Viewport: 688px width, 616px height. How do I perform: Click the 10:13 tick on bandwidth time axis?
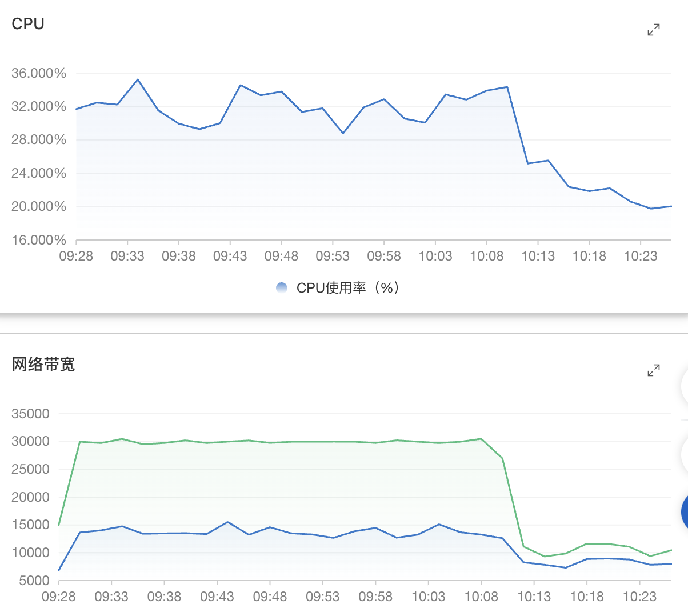point(534,597)
